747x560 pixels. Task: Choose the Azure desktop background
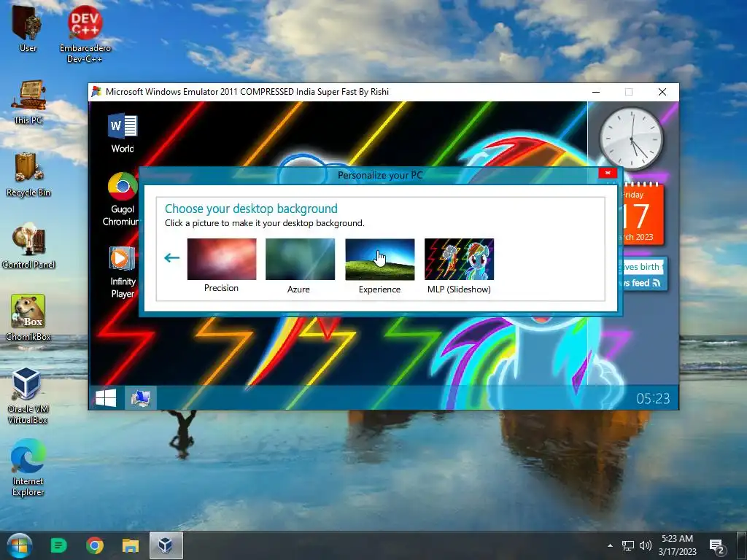300,259
